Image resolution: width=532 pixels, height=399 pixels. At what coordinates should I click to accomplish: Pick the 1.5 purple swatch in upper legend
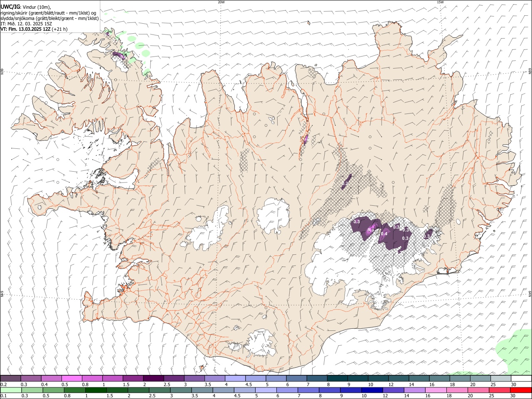pyautogui.click(x=133, y=378)
